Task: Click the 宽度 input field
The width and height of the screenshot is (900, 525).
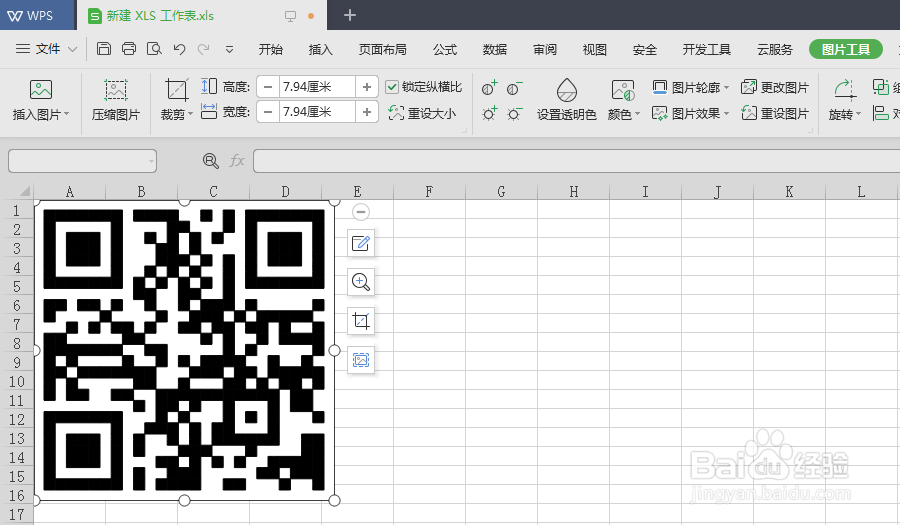Action: (x=317, y=111)
